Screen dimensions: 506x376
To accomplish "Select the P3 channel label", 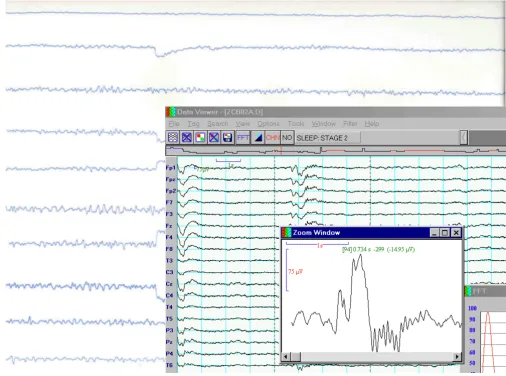I will 169,330.
